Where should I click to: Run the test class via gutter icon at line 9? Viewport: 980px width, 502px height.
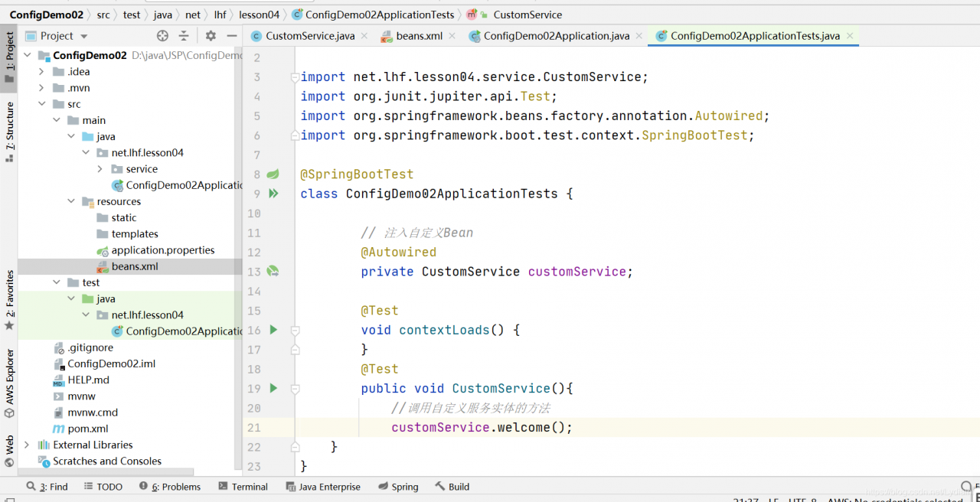coord(273,194)
